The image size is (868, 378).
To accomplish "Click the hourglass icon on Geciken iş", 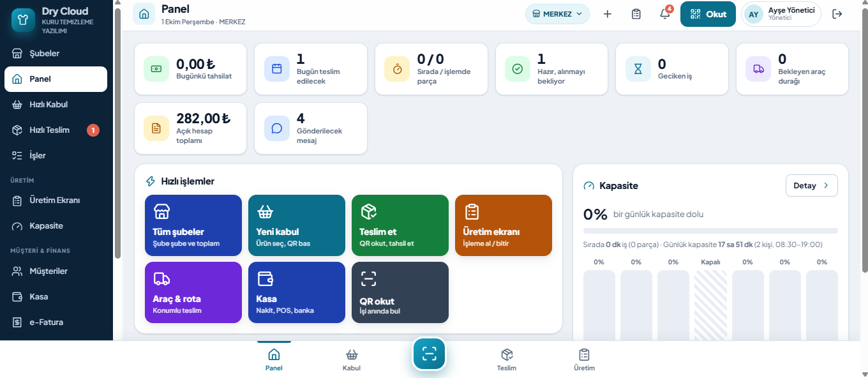I will pos(638,69).
